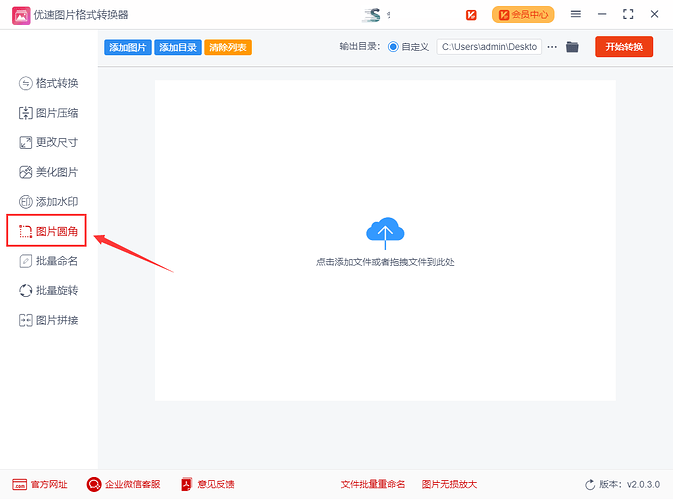Click the 优速图片格式转换器 title text
The image size is (673, 500).
point(81,15)
